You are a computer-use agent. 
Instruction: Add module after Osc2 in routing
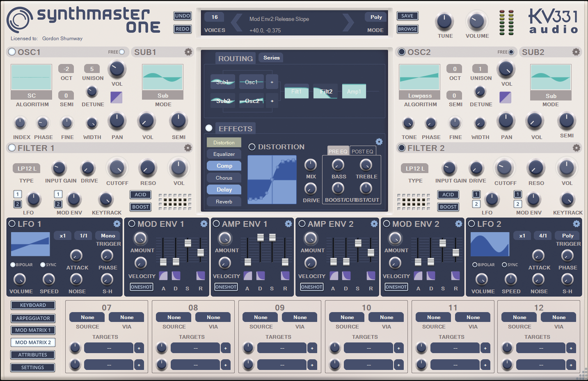point(272,101)
